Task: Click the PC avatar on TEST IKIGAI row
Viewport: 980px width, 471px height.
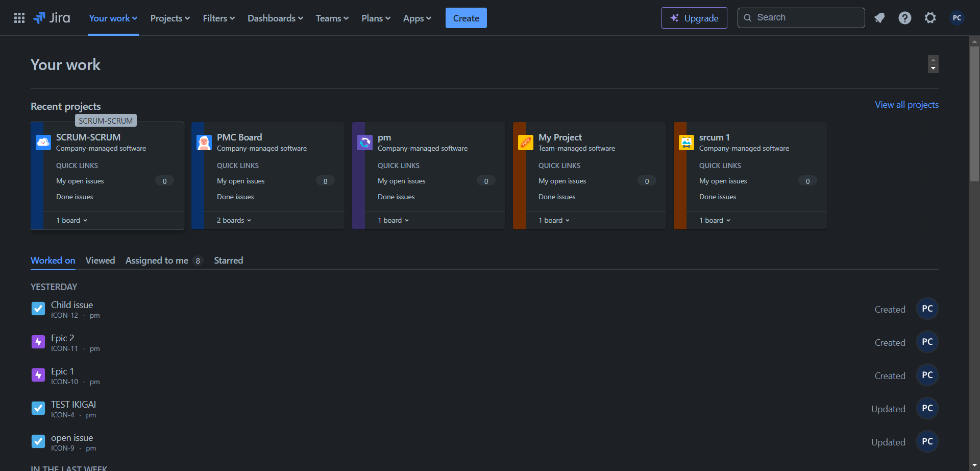Action: [x=927, y=408]
